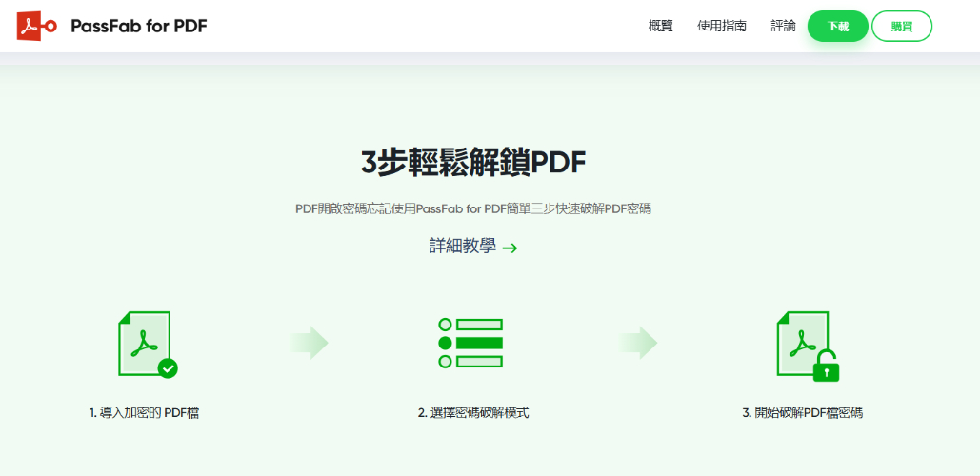Viewport: 980px width, 476px height.
Task: Open the PassFab for PDF title link
Action: point(139,26)
